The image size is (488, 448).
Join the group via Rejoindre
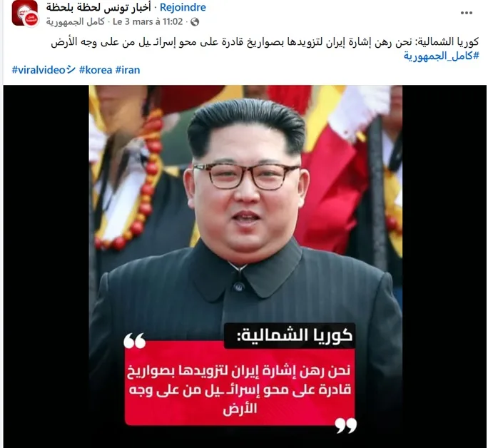183,7
